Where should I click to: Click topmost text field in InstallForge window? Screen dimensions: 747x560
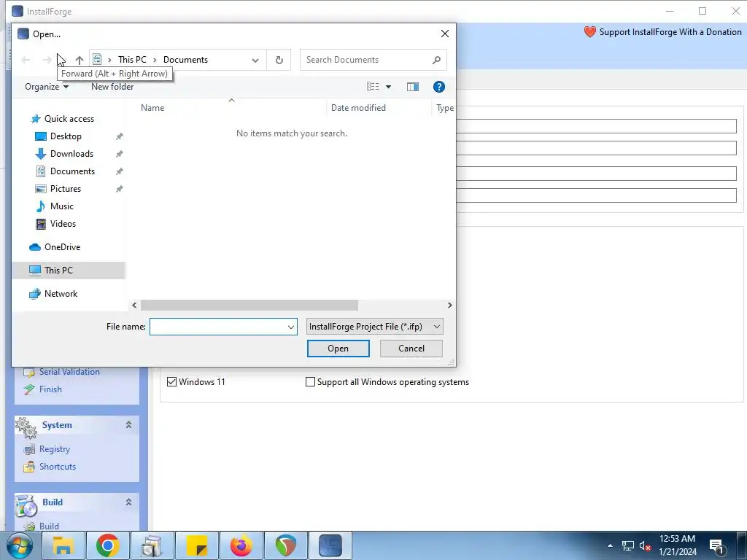[x=597, y=126]
